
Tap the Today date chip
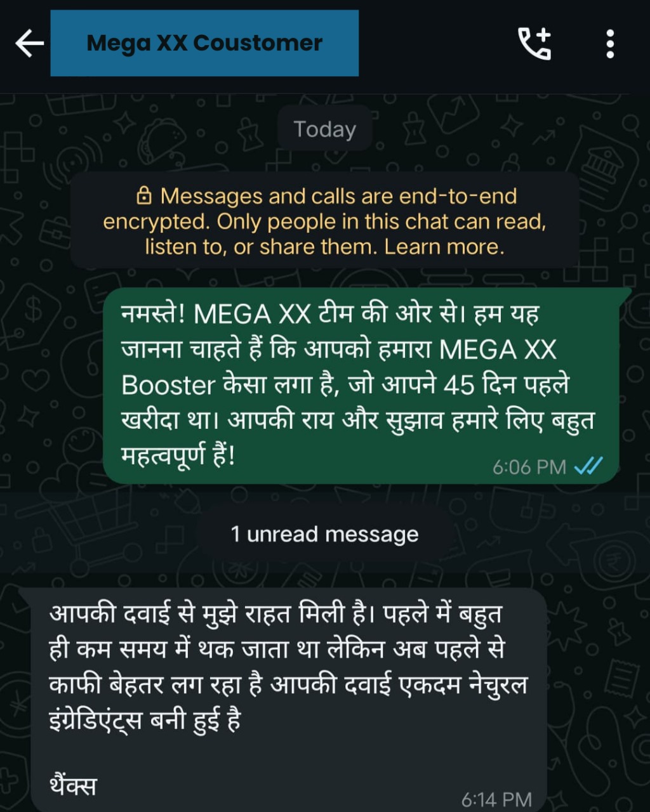324,129
